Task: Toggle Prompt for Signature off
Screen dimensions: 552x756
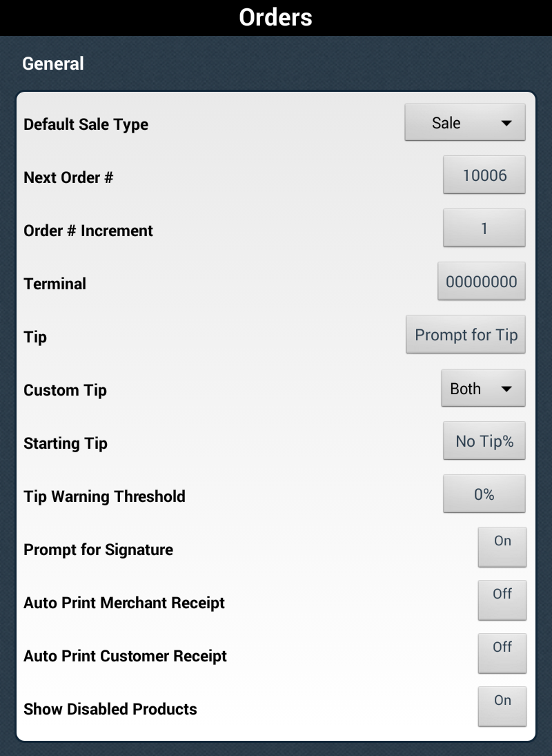Action: [x=502, y=547]
